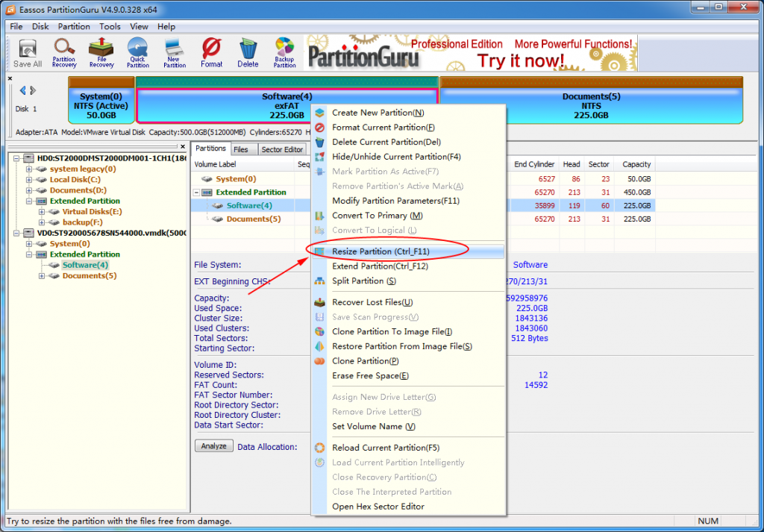Expand the Virtual Disks(E:) tree node

click(42, 212)
